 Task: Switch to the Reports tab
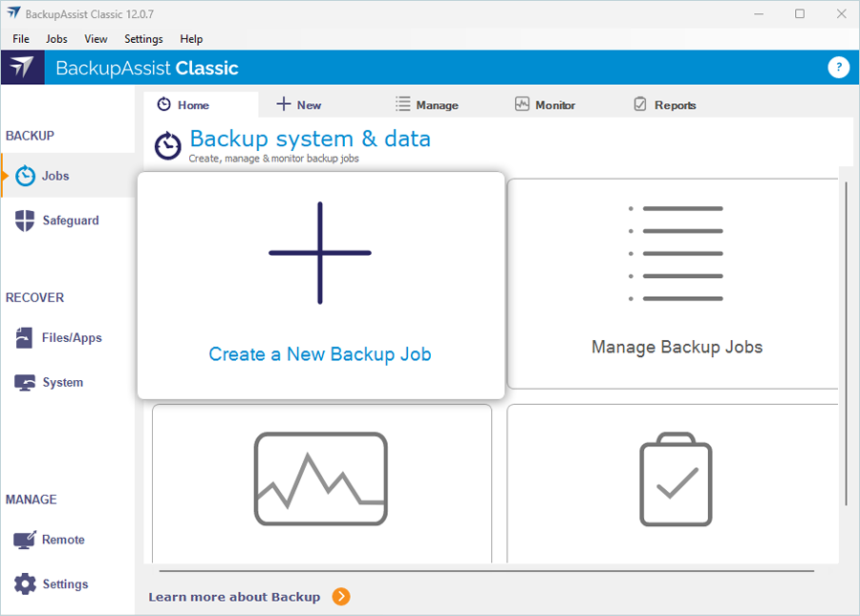665,105
